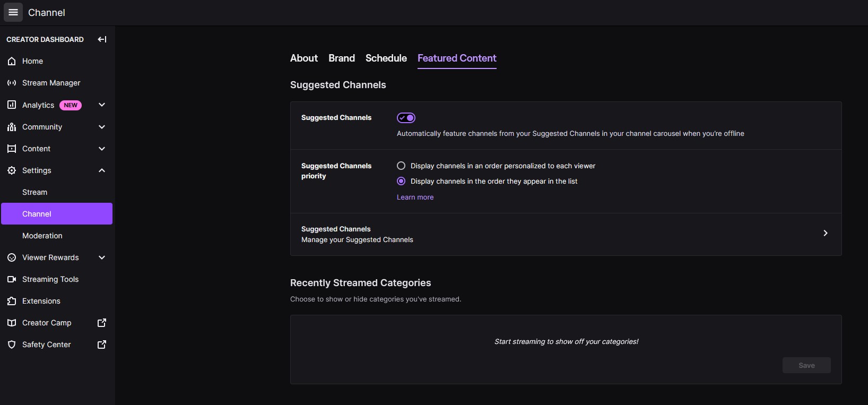868x405 pixels.
Task: Open the Stream settings menu item
Action: click(57, 192)
